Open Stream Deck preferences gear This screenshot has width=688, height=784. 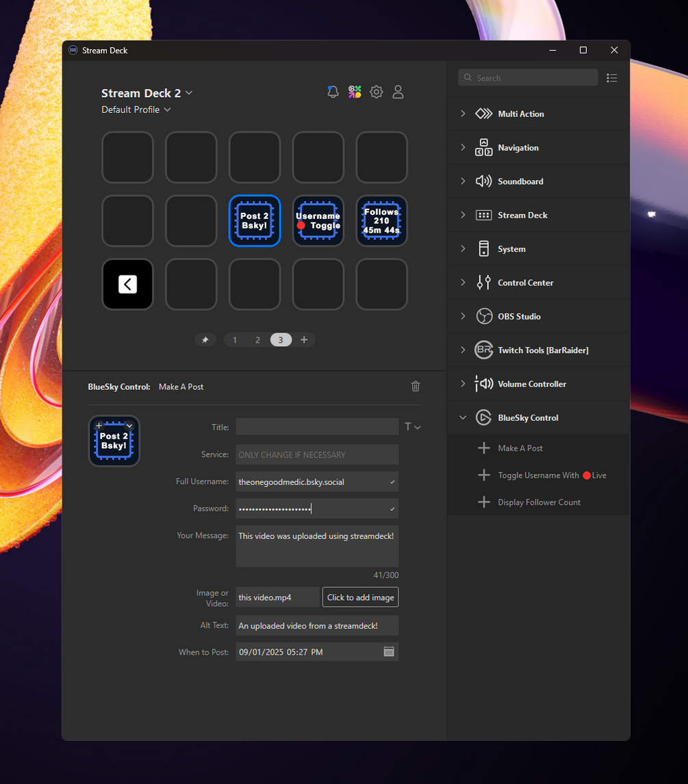click(x=377, y=92)
